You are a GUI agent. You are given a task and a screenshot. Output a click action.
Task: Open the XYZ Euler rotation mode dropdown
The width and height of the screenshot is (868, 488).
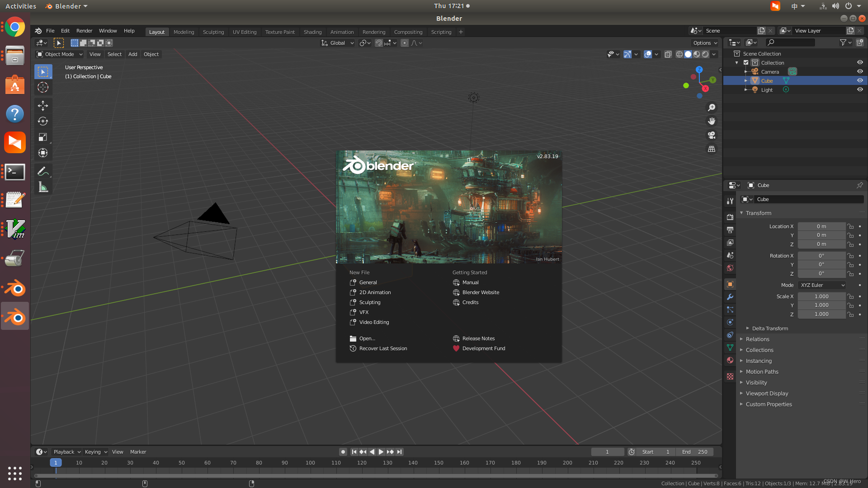point(821,285)
